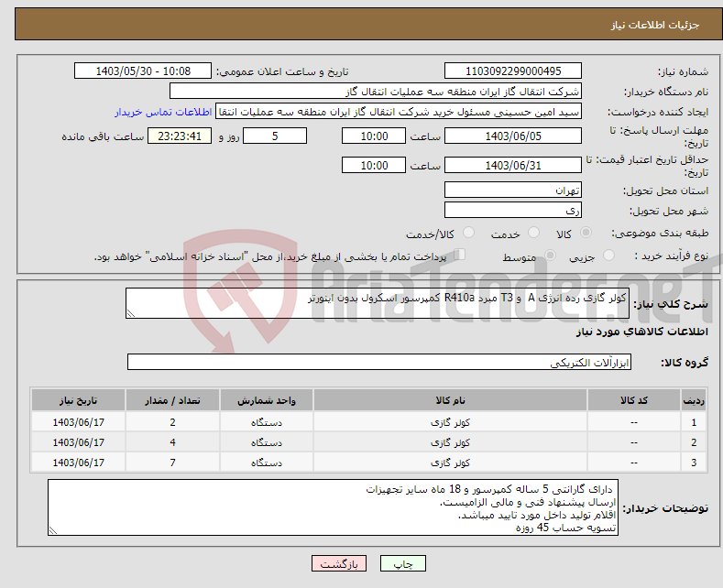
Task: Click the goods group field ابزارآلات الکتریکی
Action: pyautogui.click(x=379, y=362)
